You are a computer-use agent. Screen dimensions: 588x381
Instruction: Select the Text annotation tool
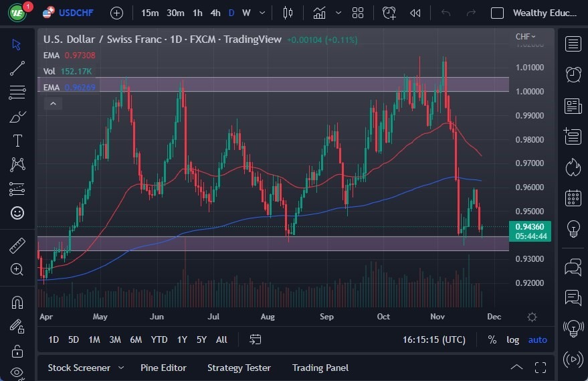click(17, 141)
